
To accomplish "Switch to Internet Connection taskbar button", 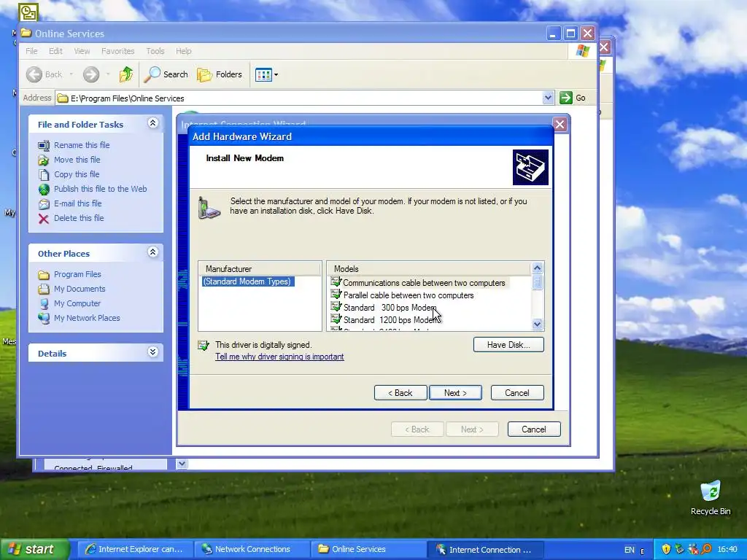I will [x=485, y=550].
